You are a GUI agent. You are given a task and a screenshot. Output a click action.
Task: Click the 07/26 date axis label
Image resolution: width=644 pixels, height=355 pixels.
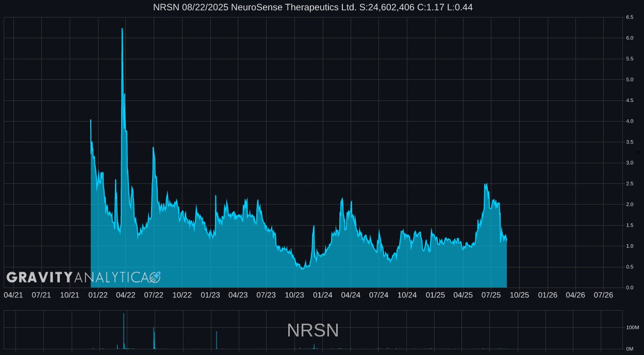[x=603, y=295]
